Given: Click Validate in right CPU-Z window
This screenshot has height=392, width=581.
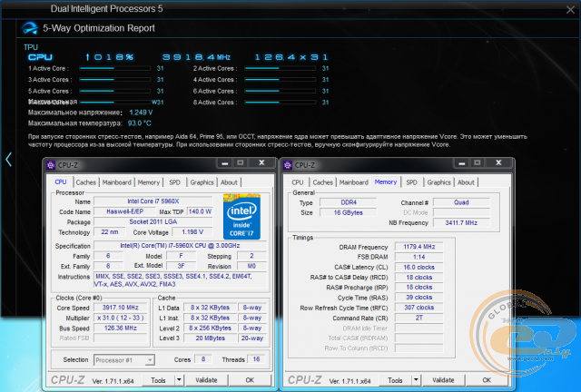Looking at the screenshot, I should (443, 380).
